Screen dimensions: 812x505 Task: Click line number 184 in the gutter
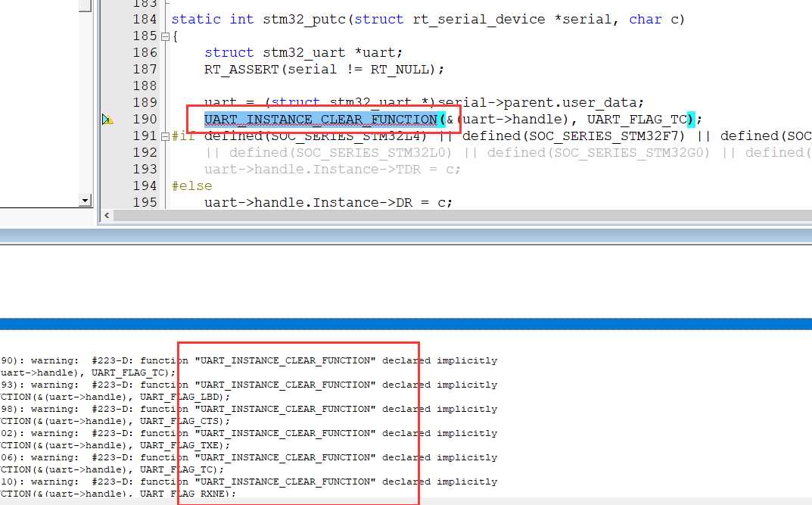[145, 20]
